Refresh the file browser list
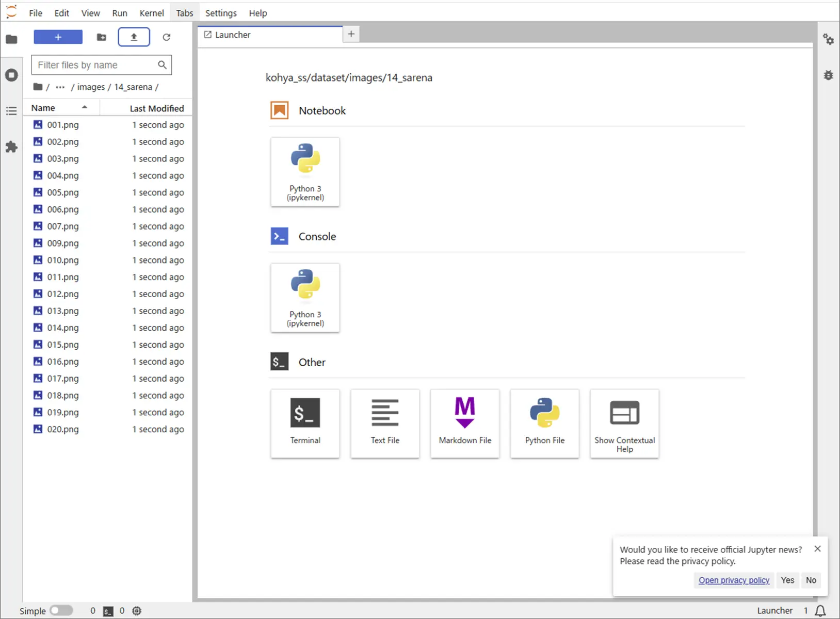Image resolution: width=840 pixels, height=619 pixels. 166,37
